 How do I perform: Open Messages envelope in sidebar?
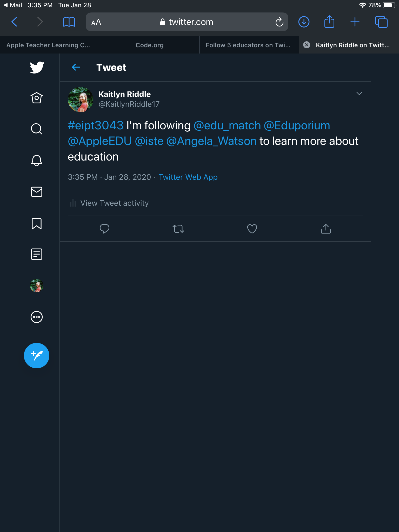[x=37, y=192]
